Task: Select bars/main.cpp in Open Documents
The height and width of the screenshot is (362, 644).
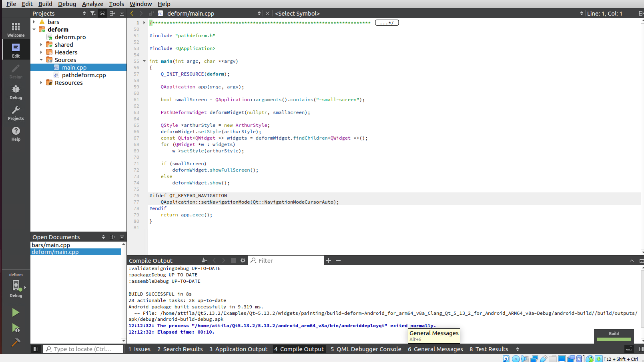Action: (x=51, y=245)
